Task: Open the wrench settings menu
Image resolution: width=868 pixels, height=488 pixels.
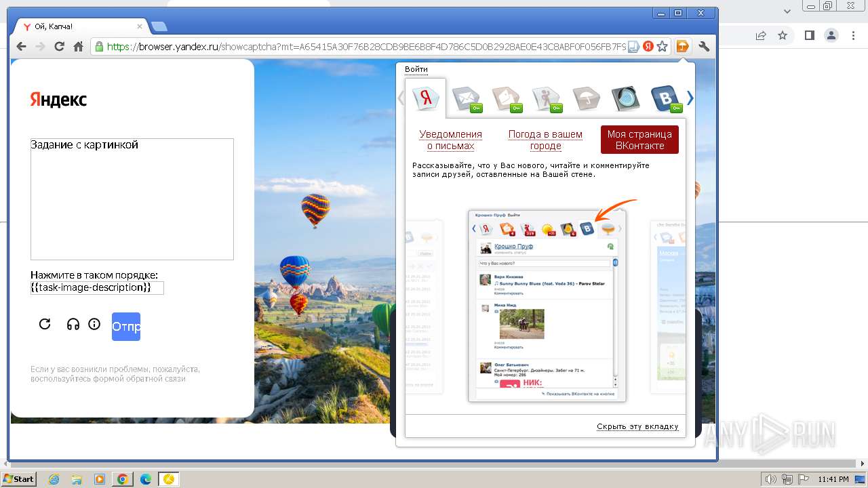Action: pos(704,47)
